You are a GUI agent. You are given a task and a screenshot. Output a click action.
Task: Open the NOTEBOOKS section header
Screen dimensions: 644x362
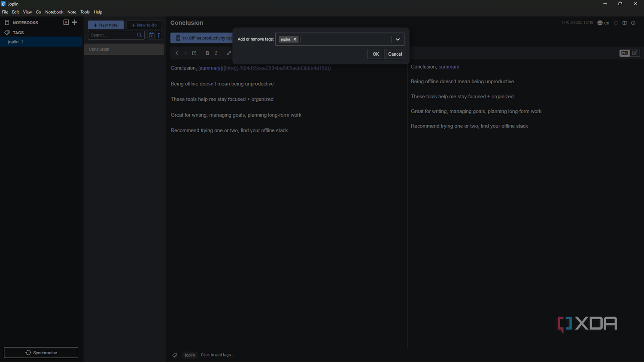click(25, 23)
